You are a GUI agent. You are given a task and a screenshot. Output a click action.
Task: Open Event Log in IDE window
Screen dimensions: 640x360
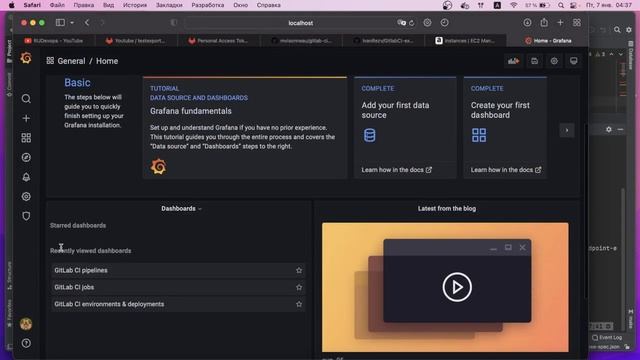tap(607, 338)
